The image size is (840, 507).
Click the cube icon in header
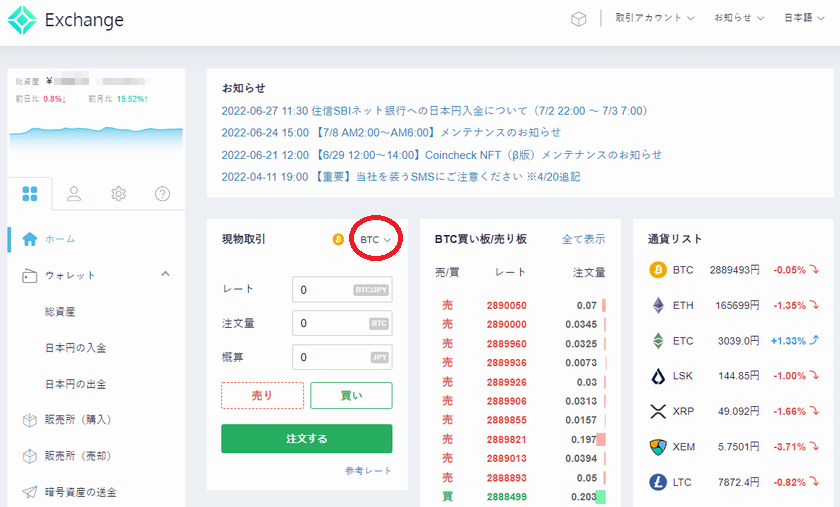click(x=578, y=19)
